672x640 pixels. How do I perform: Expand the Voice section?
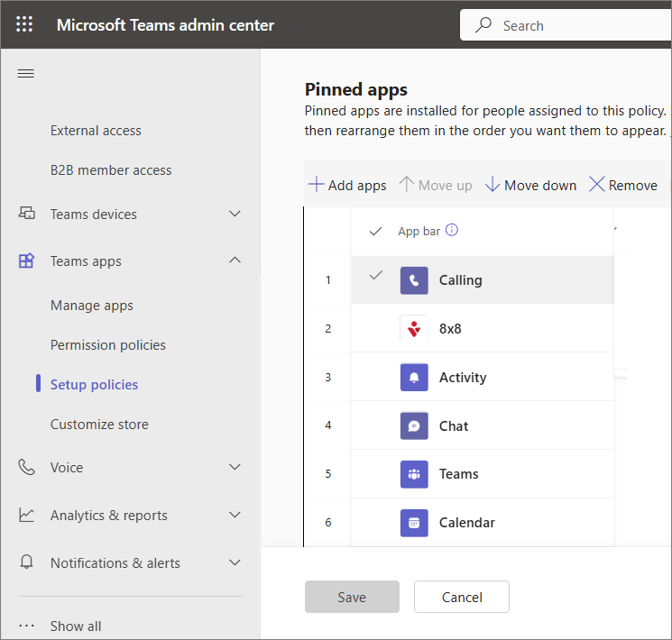pyautogui.click(x=235, y=468)
